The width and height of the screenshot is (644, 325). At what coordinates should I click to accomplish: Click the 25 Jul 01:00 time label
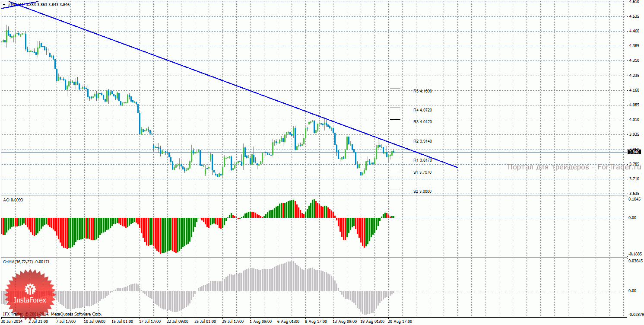(205, 322)
